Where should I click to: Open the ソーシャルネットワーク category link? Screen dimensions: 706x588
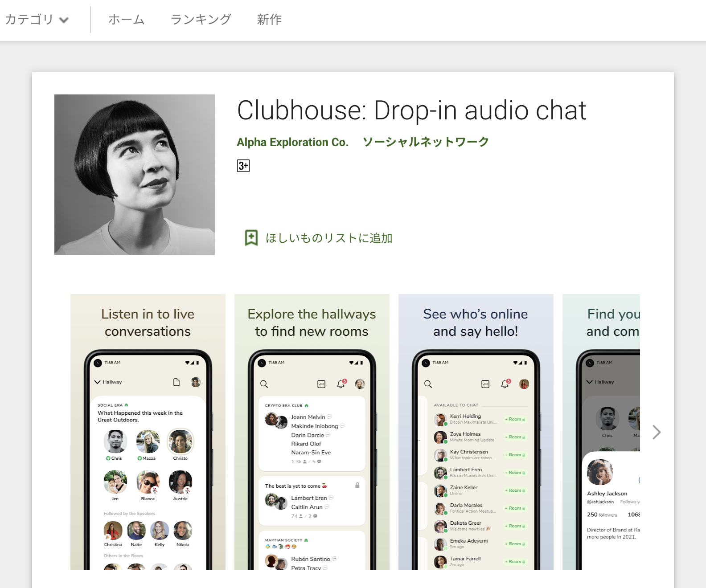426,142
